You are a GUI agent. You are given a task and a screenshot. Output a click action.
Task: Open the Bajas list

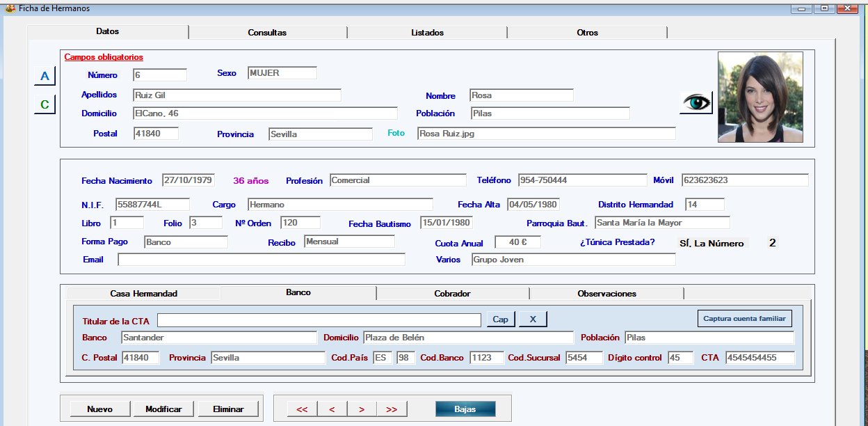(465, 409)
